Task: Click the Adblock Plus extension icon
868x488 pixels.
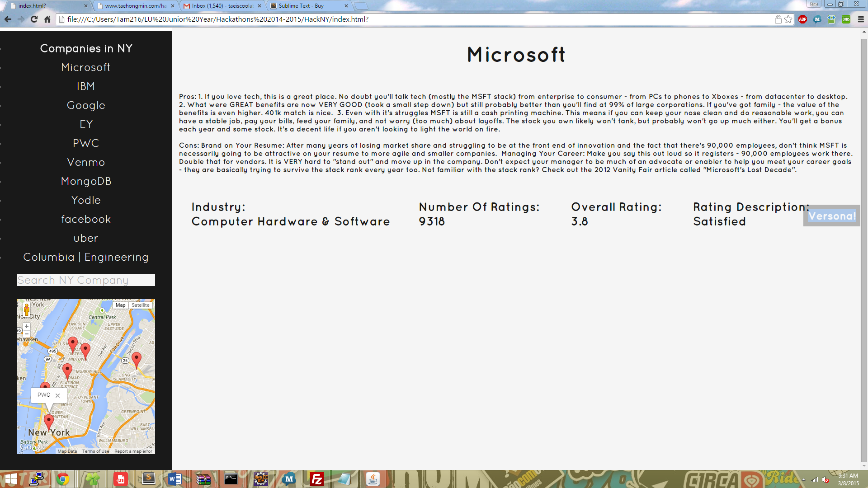Action: click(x=802, y=19)
